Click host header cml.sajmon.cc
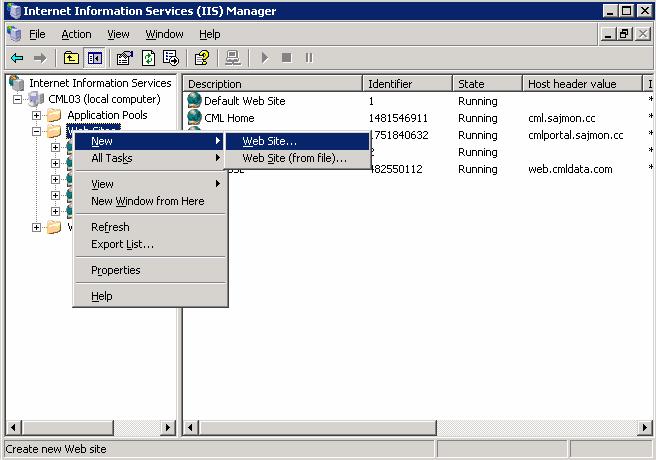 pyautogui.click(x=561, y=118)
